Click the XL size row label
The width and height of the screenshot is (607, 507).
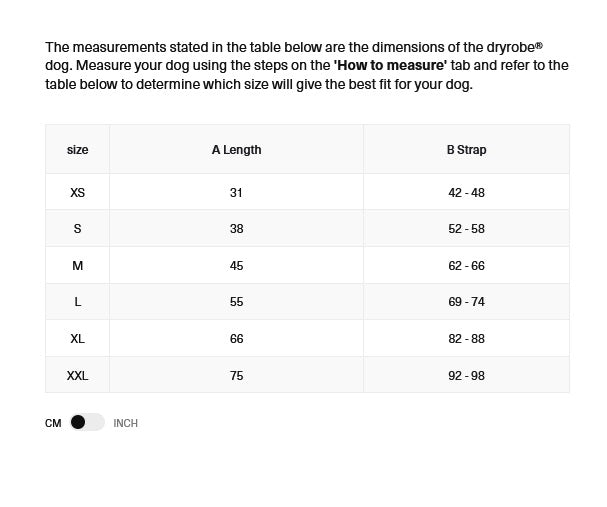pyautogui.click(x=77, y=339)
